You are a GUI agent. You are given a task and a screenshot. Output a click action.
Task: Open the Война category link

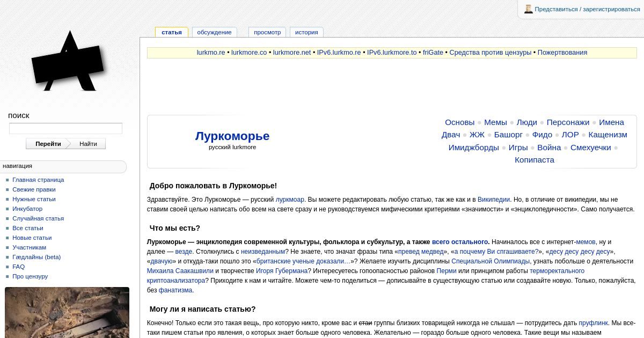pyautogui.click(x=549, y=148)
